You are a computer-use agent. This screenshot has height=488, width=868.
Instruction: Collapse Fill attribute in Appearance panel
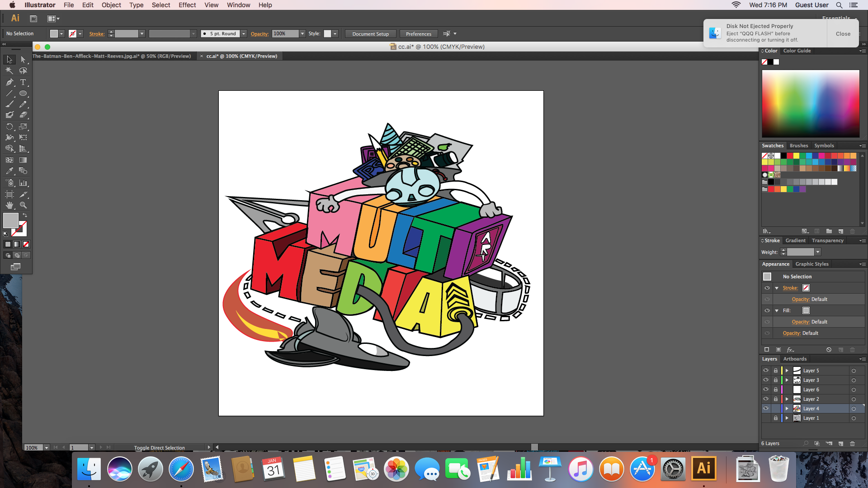point(777,310)
